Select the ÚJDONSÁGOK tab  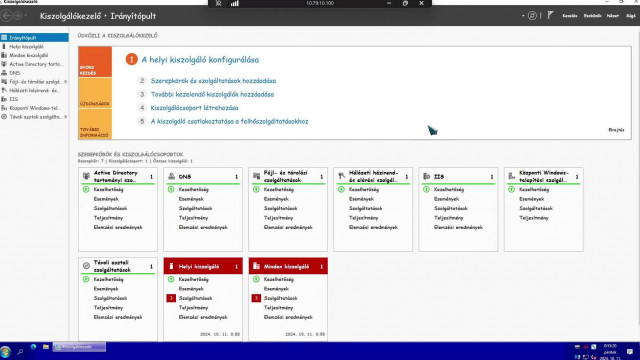pyautogui.click(x=95, y=93)
